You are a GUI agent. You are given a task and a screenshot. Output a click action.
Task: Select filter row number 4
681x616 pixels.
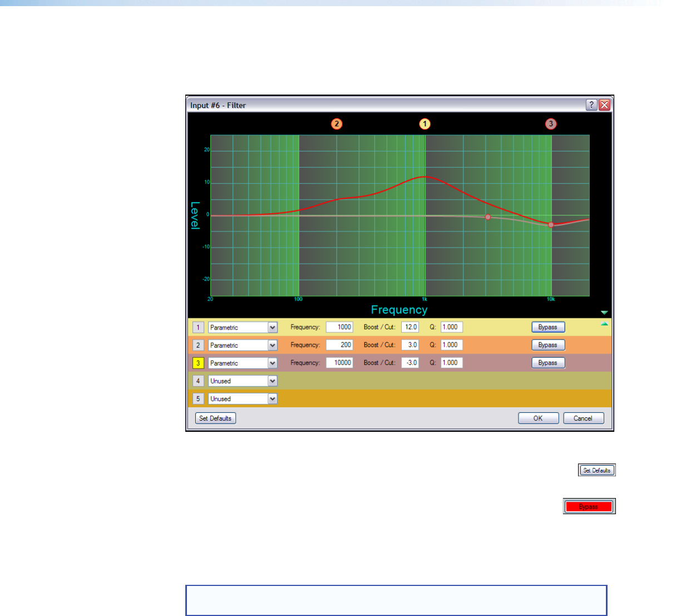pos(198,381)
